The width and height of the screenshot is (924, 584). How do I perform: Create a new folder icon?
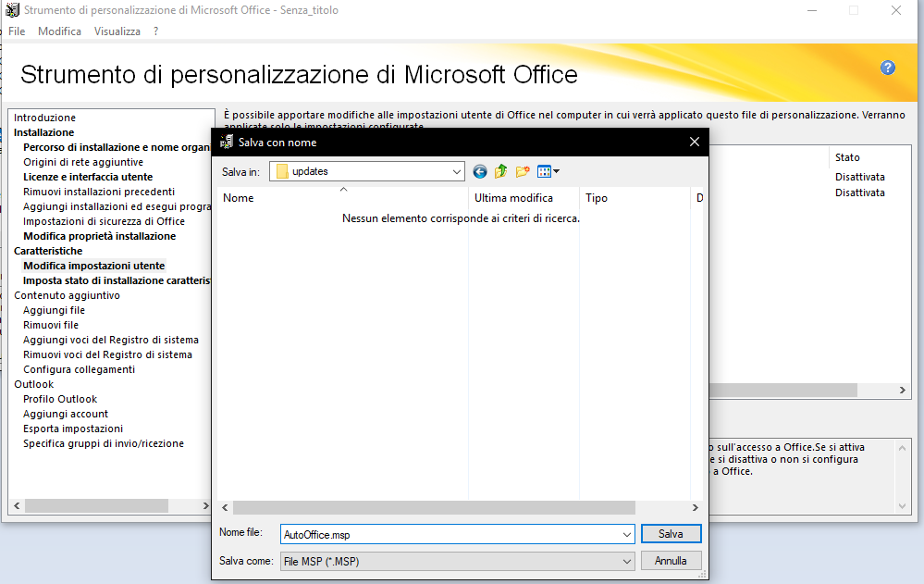coord(522,171)
